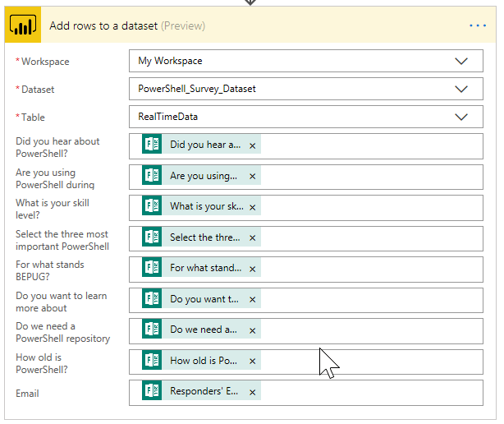Click the 'How old is PowerShell?' label
Viewport: 504px width, 424px height.
tap(42, 363)
